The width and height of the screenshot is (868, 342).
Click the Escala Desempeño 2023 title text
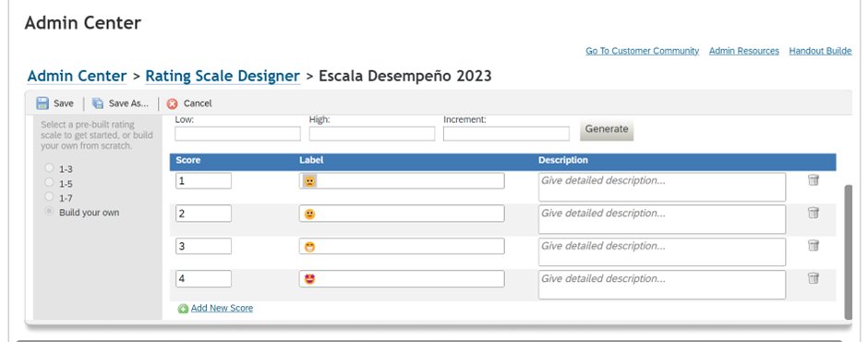[405, 76]
